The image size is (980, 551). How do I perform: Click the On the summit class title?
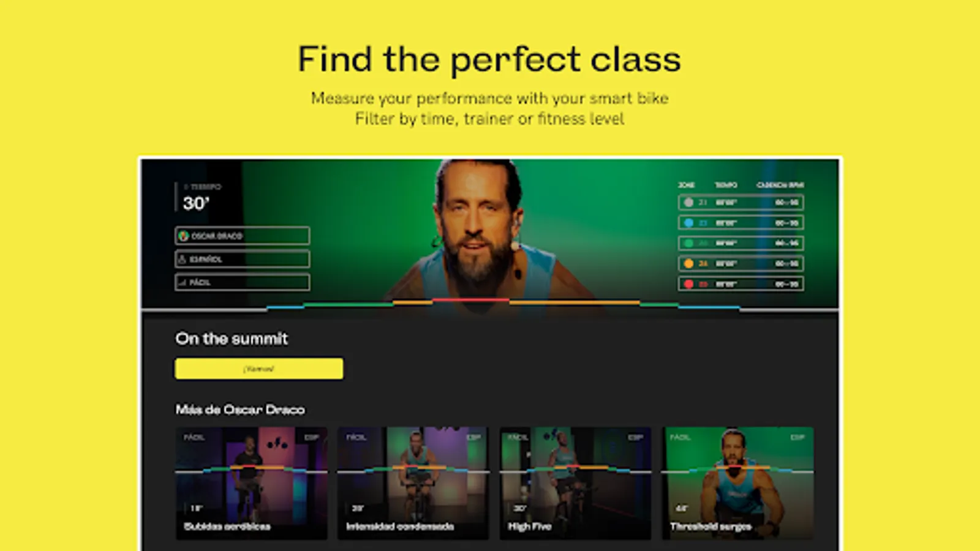tap(232, 339)
